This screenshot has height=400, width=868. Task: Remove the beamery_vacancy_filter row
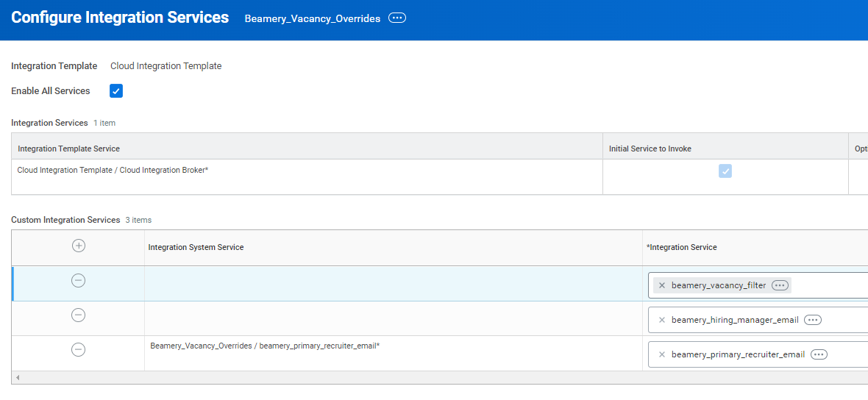click(x=79, y=281)
